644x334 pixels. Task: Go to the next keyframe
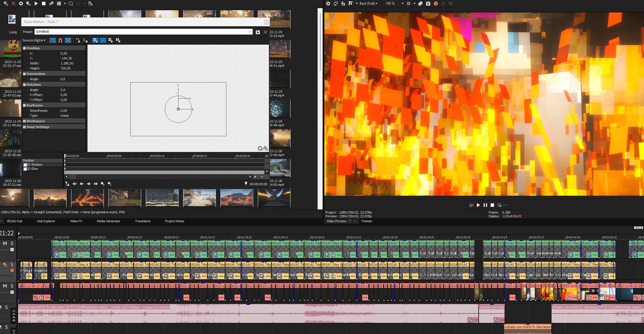(x=89, y=184)
